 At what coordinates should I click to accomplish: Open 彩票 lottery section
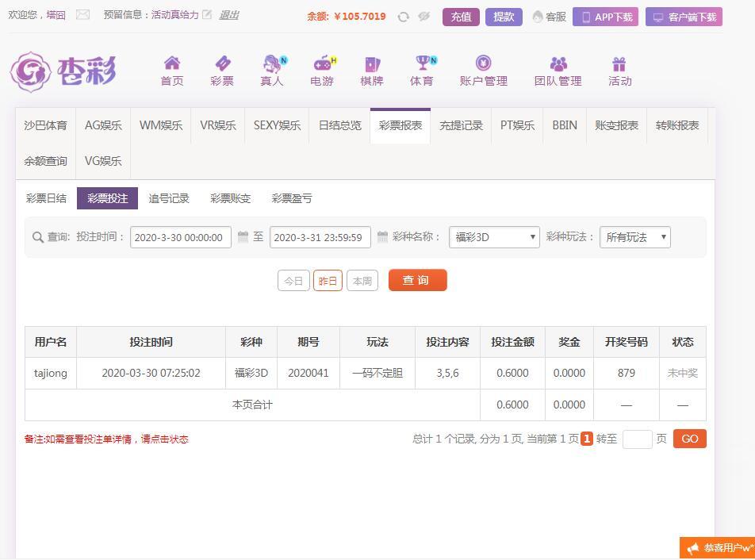pyautogui.click(x=222, y=71)
